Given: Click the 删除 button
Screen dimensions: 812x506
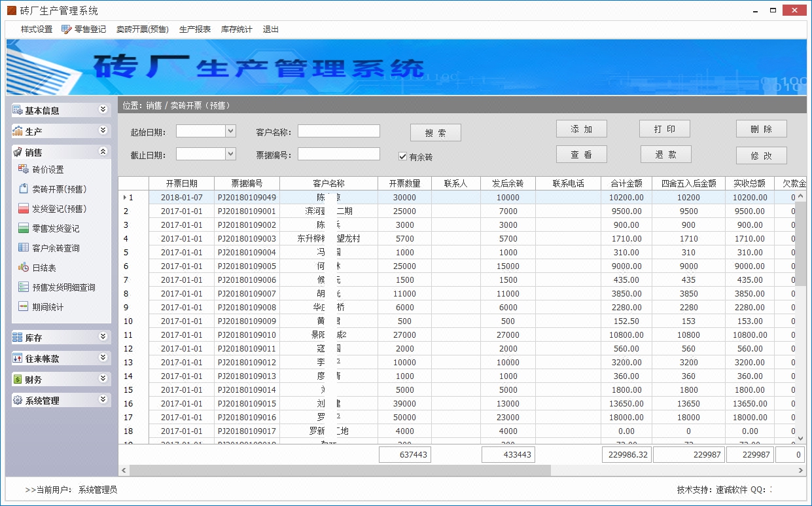Looking at the screenshot, I should tap(762, 129).
